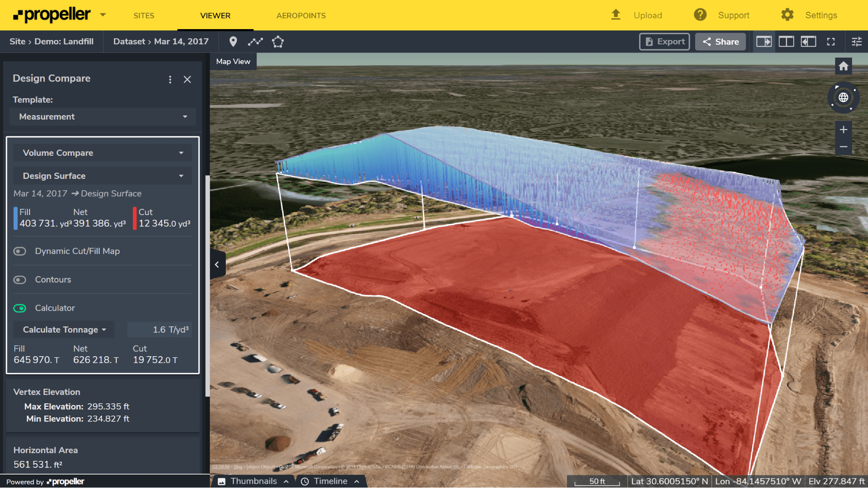Disable the Calculator toggle

pyautogui.click(x=20, y=308)
